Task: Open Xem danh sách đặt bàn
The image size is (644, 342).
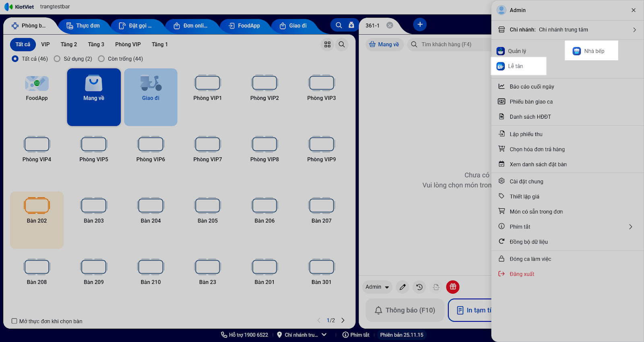Action: [568, 164]
